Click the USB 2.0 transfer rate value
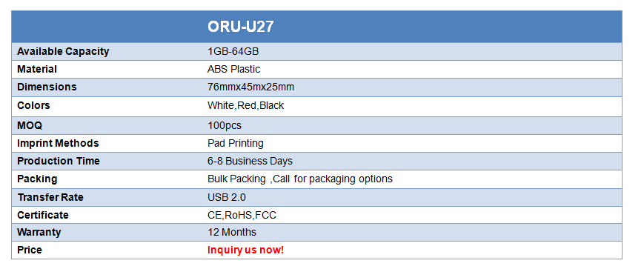 tap(227, 198)
